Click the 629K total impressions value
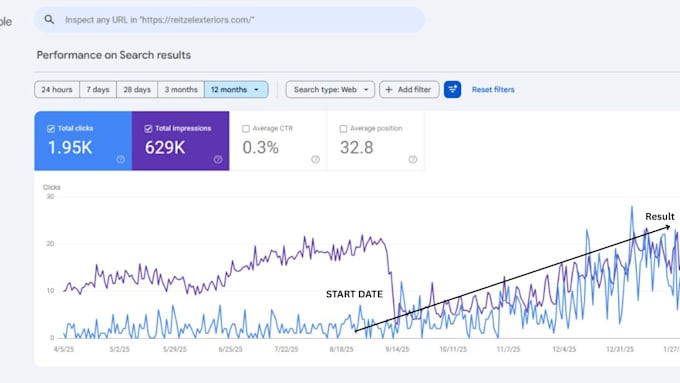This screenshot has height=383, width=680. (x=165, y=148)
